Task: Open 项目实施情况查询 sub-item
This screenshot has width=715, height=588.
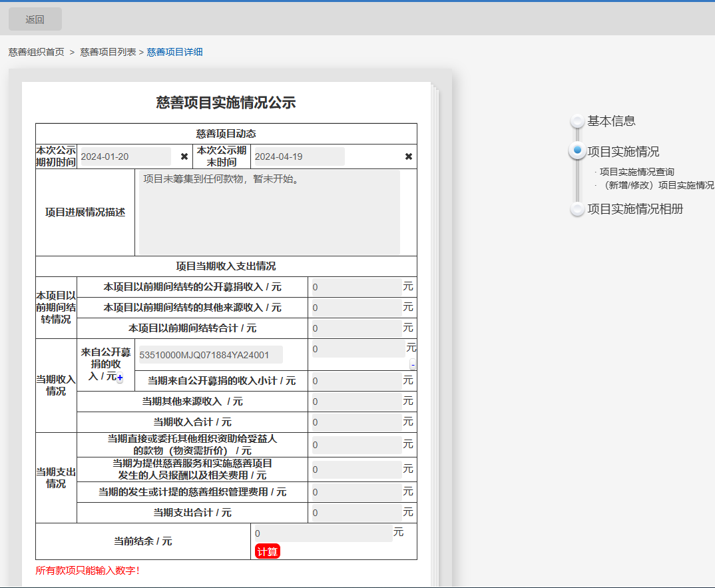Action: [x=636, y=172]
